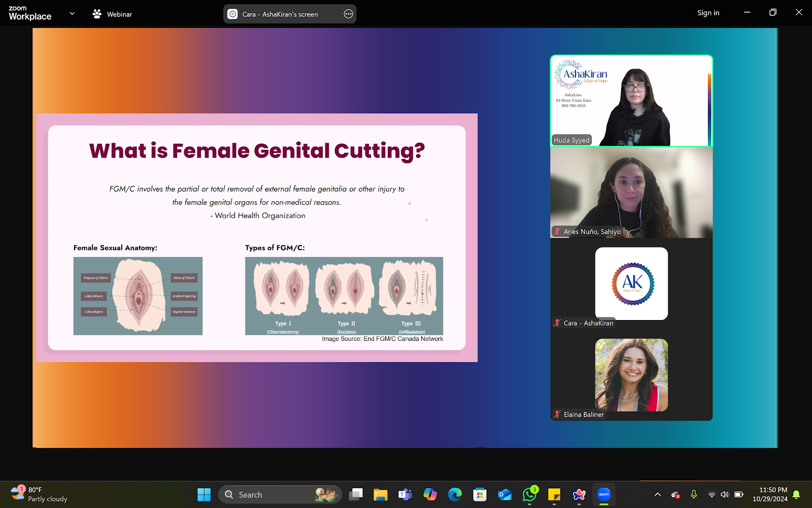
Task: Open Microsoft Teams from the taskbar
Action: tap(405, 494)
